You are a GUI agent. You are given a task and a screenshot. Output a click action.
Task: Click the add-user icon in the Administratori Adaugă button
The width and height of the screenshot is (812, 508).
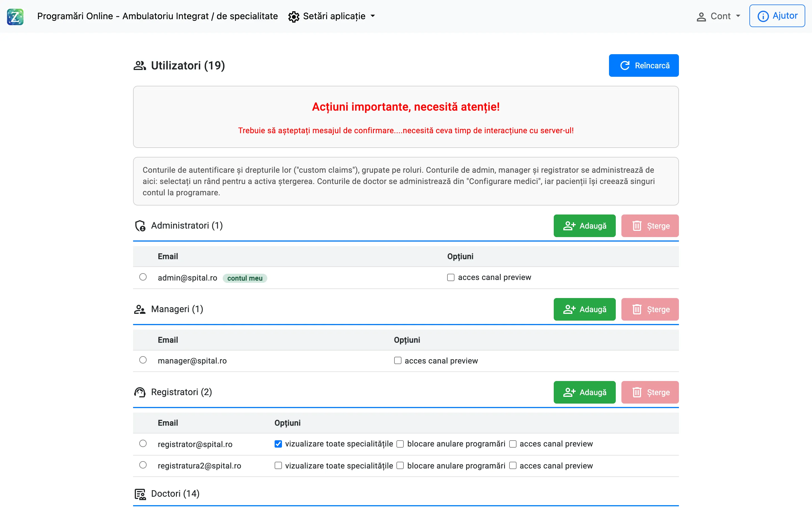[x=569, y=226]
